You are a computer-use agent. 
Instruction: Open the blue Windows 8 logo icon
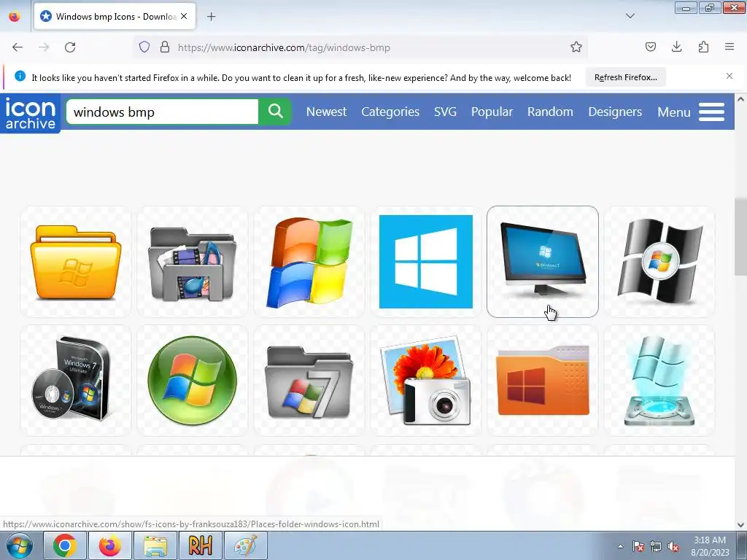point(426,262)
